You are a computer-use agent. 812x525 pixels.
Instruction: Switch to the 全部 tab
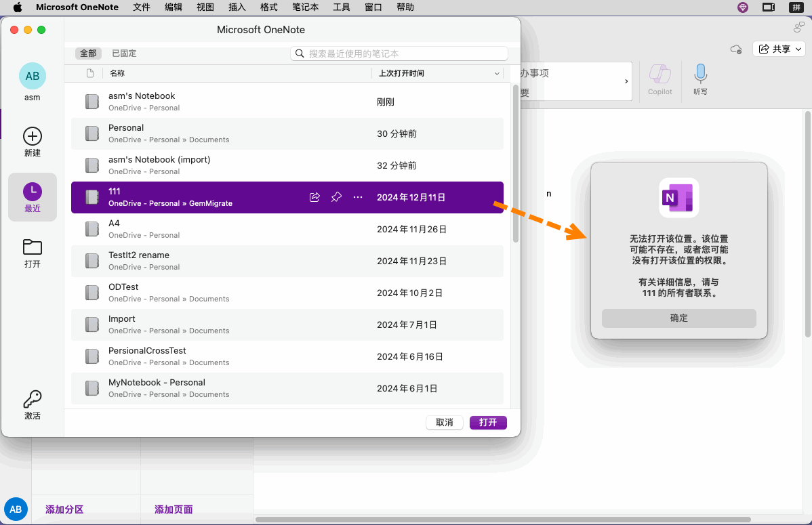tap(88, 54)
